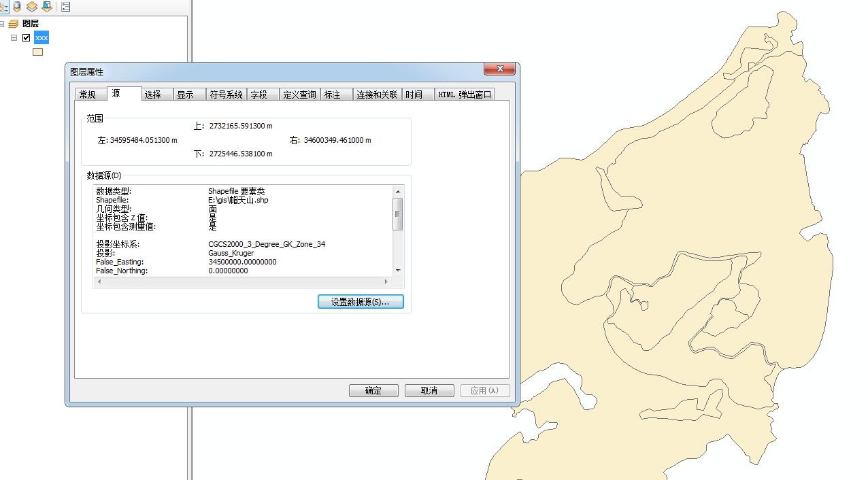Screen dimensions: 868x480
Task: Click the top extent 2732165.591300 m
Action: click(241, 126)
